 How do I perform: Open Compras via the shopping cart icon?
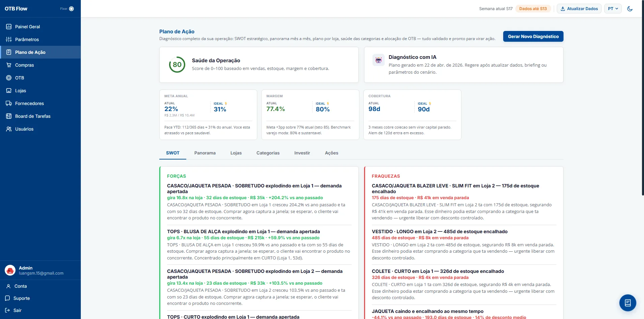pyautogui.click(x=9, y=65)
